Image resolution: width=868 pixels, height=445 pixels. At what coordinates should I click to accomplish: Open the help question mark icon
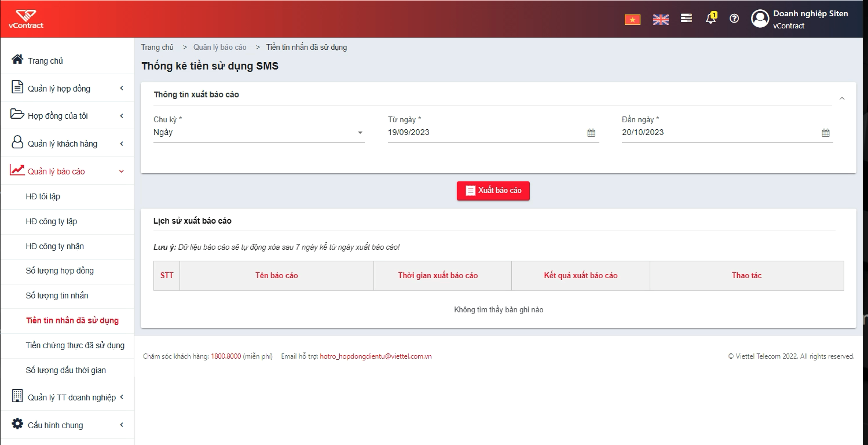(x=734, y=19)
